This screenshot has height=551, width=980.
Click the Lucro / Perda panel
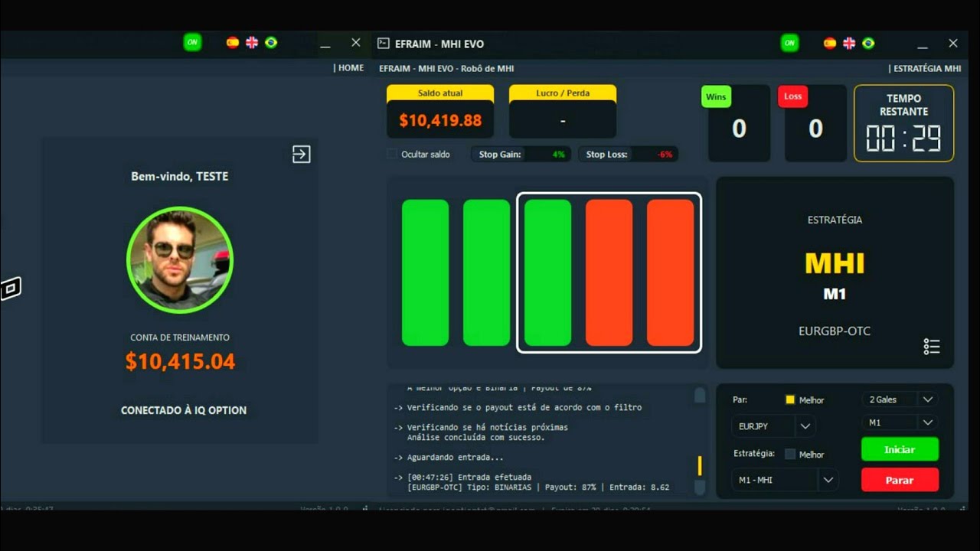click(x=563, y=112)
